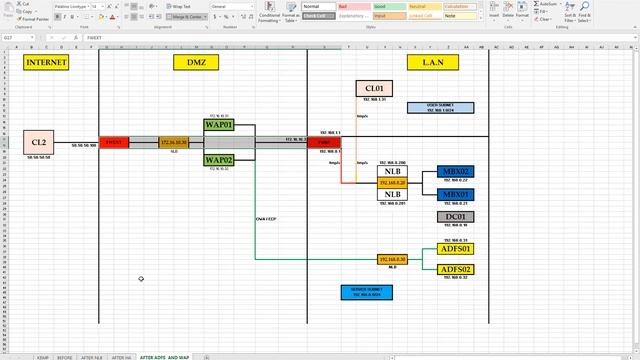The width and height of the screenshot is (640, 360).
Task: Click the Insert Function fx button
Action: point(76,38)
